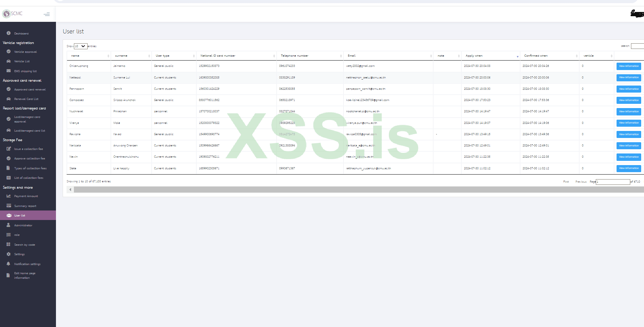
Task: Open the Show entries count dropdown
Action: pos(81,46)
